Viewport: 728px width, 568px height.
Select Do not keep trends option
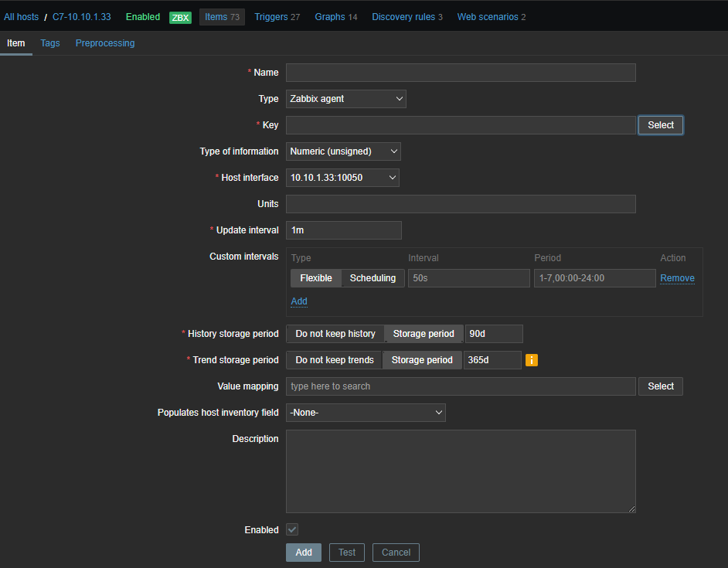[x=335, y=360]
